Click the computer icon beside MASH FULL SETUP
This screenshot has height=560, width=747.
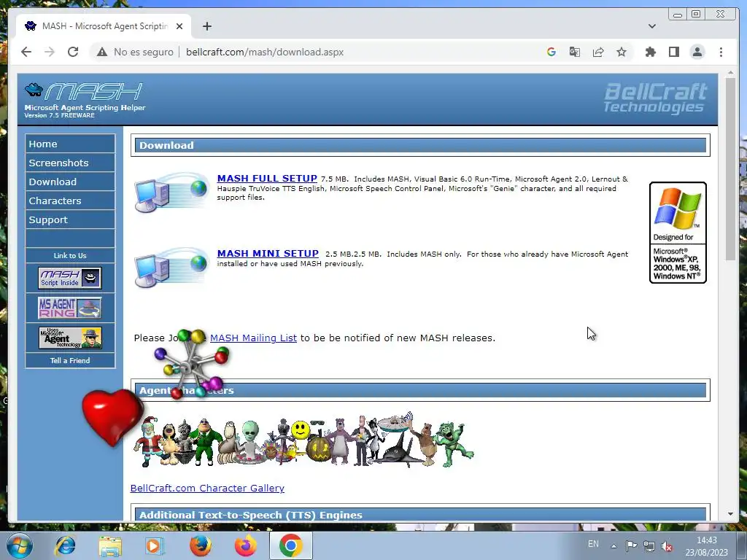tap(171, 192)
